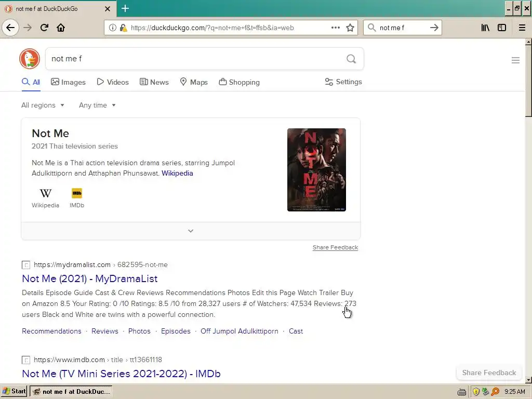Image resolution: width=532 pixels, height=399 pixels.
Task: Click the DuckDuckGo duck logo
Action: [30, 59]
